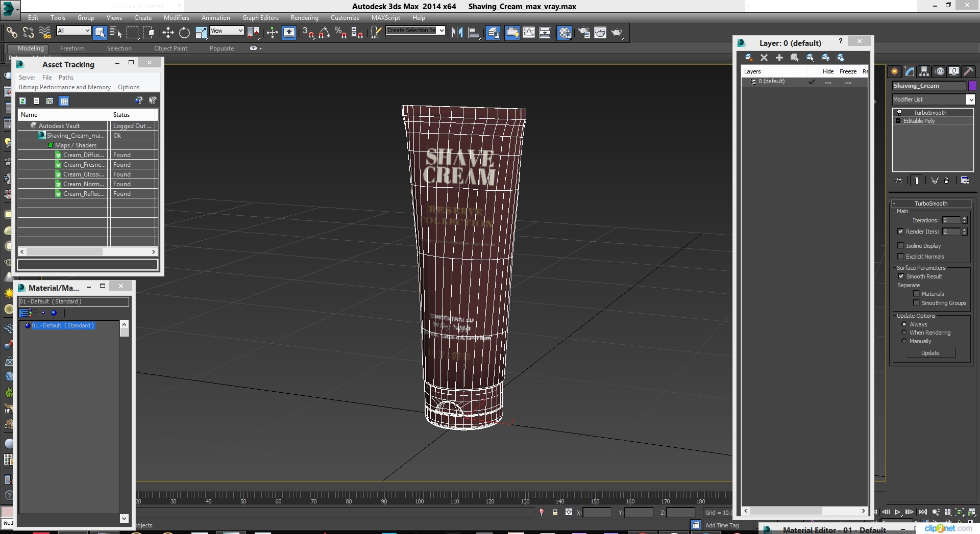980x534 pixels.
Task: Toggle Window/Crossing selection mode
Action: point(149,33)
